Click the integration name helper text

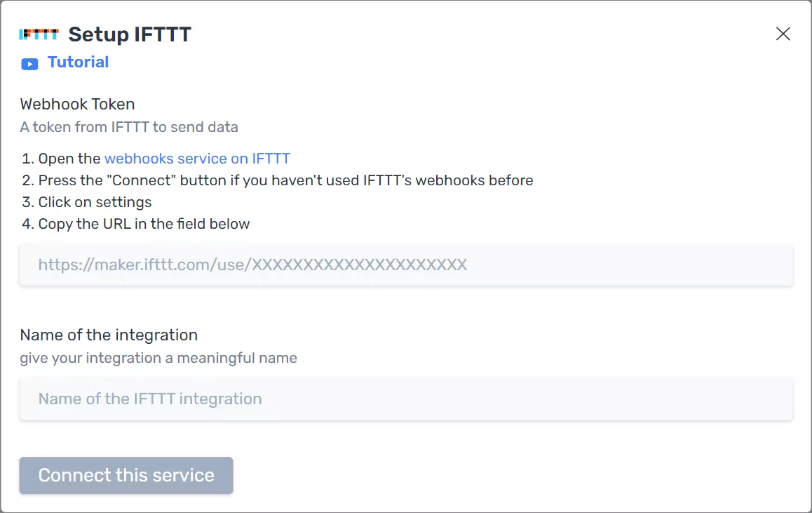(158, 358)
